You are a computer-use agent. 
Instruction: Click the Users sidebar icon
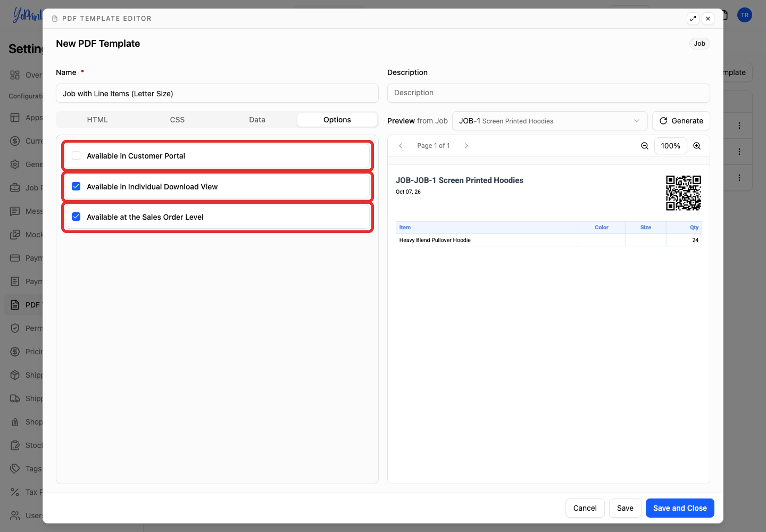point(15,516)
